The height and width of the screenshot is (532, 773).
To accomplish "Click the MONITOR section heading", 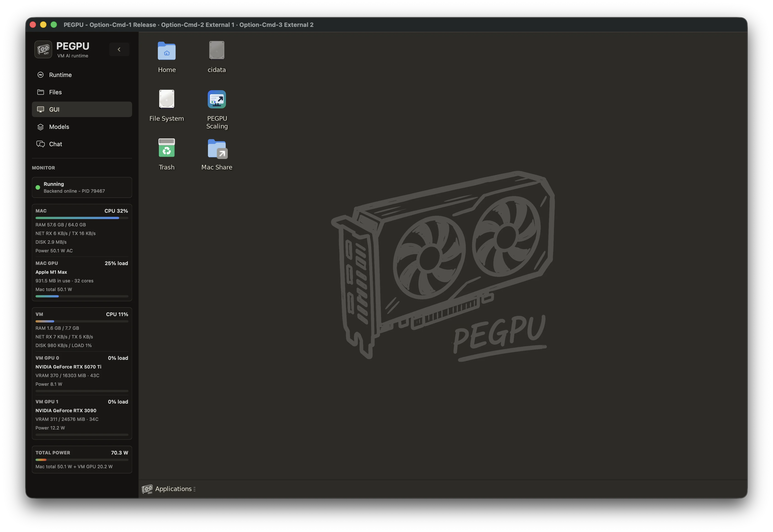I will click(x=43, y=168).
